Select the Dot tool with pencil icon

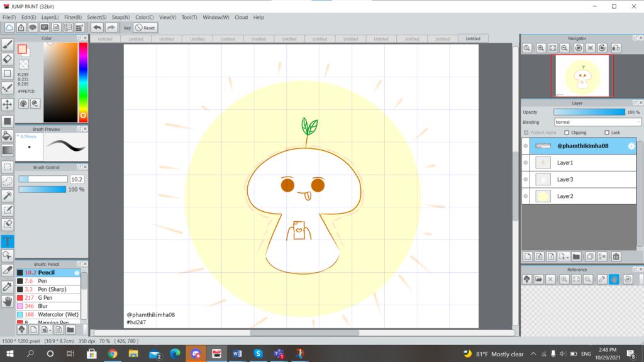[x=8, y=88]
